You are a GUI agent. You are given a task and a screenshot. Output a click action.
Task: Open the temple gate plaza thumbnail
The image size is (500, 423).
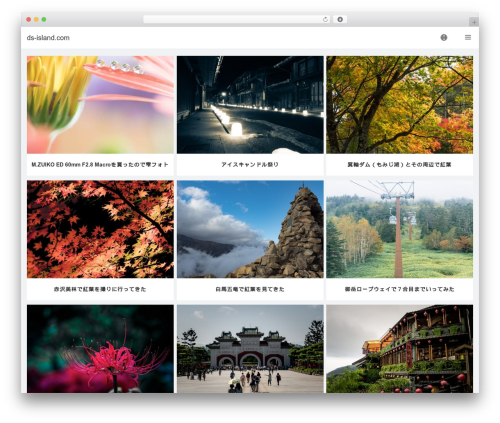click(250, 349)
